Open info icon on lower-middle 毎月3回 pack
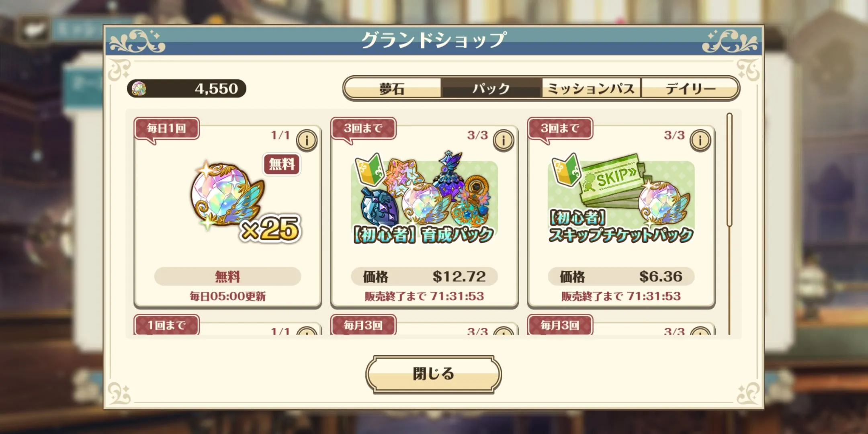Screen dimensions: 868x434 coord(504,332)
